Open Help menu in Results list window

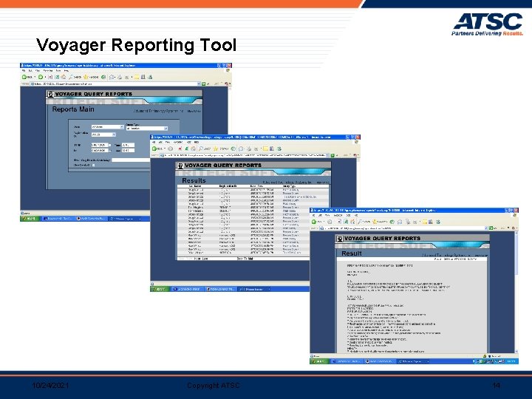tap(197, 142)
